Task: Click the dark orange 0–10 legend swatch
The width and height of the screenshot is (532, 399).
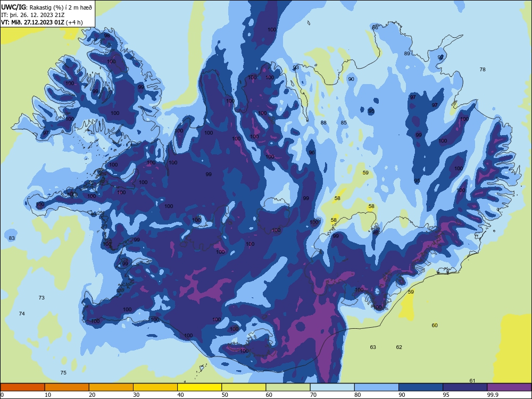Action: tap(22, 387)
